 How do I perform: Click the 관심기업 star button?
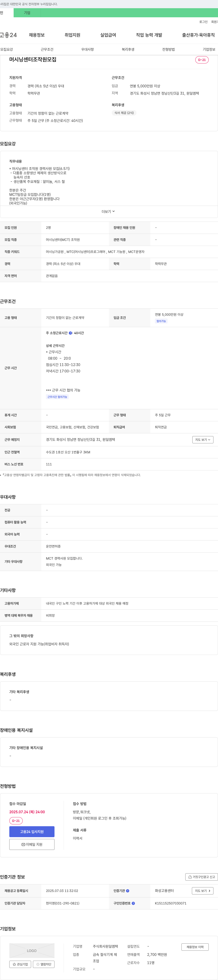coord(20,964)
